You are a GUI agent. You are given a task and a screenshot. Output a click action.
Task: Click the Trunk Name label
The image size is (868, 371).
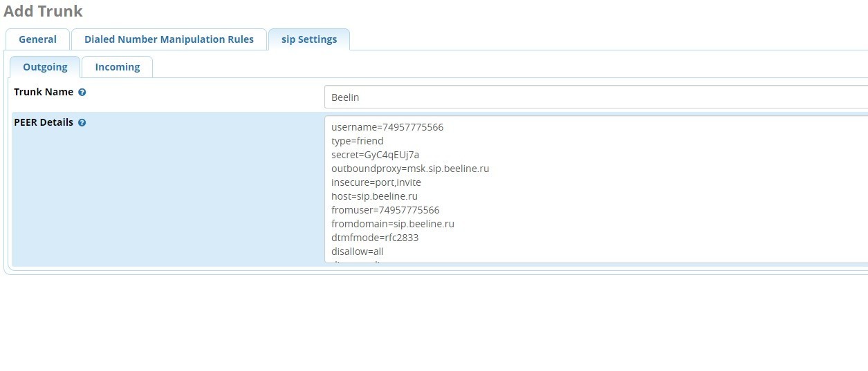pos(44,92)
